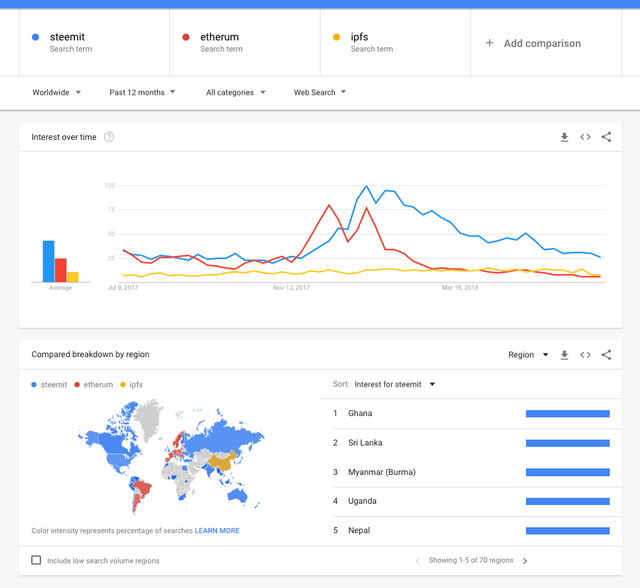Click Sri Lanka's blue interest bar
The width and height of the screenshot is (640, 588).
point(568,443)
